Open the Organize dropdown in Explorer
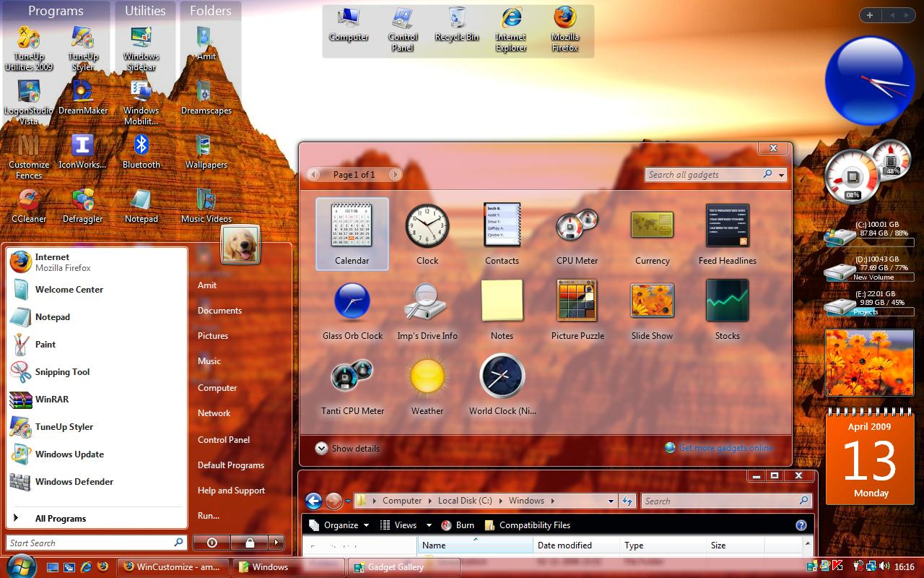Image resolution: width=924 pixels, height=578 pixels. click(339, 525)
